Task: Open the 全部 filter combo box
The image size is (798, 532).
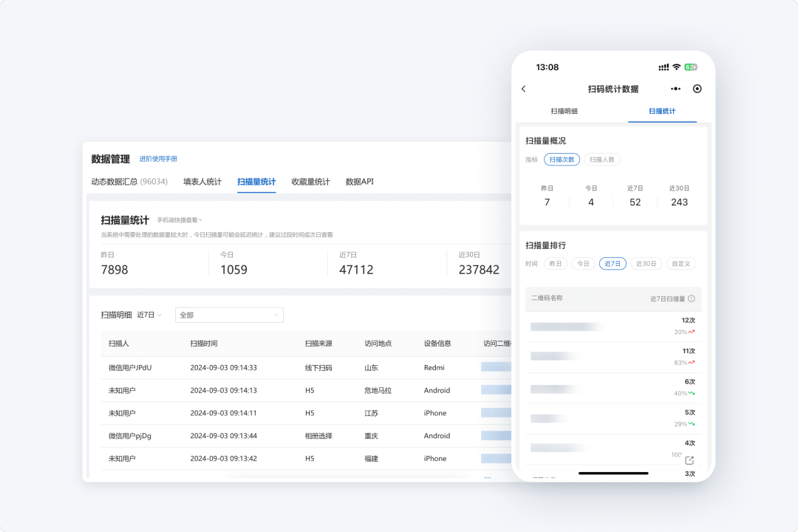Action: (229, 315)
